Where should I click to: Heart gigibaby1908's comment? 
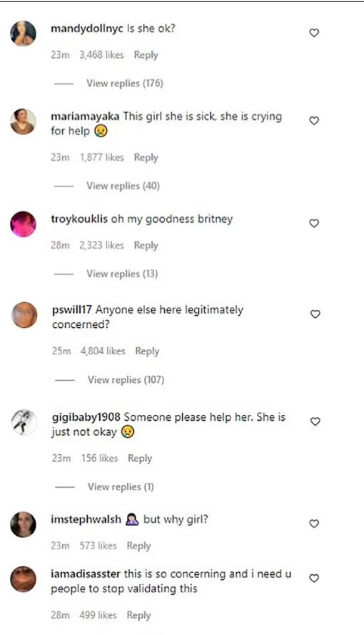(x=315, y=421)
